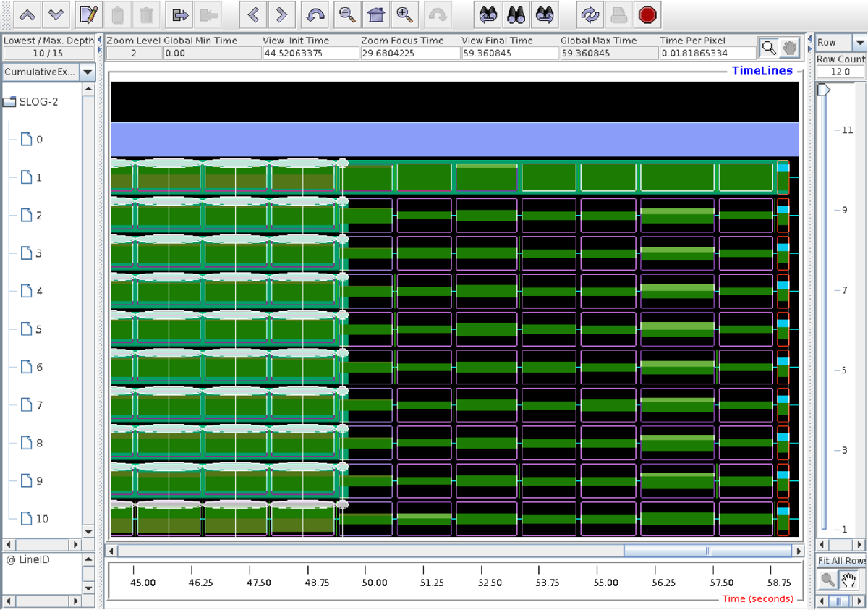Click the zoom out magnifier icon
Image resolution: width=868 pixels, height=610 pixels.
(348, 14)
